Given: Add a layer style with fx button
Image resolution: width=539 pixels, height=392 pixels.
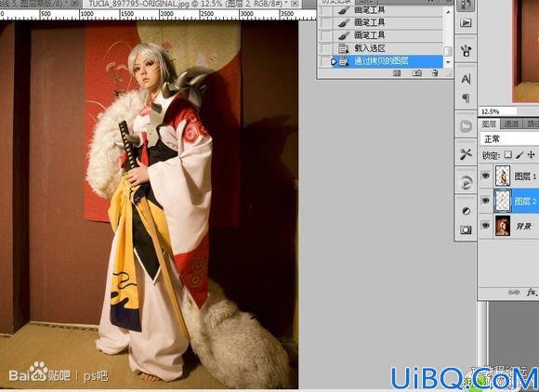Looking at the screenshot, I should [x=531, y=293].
